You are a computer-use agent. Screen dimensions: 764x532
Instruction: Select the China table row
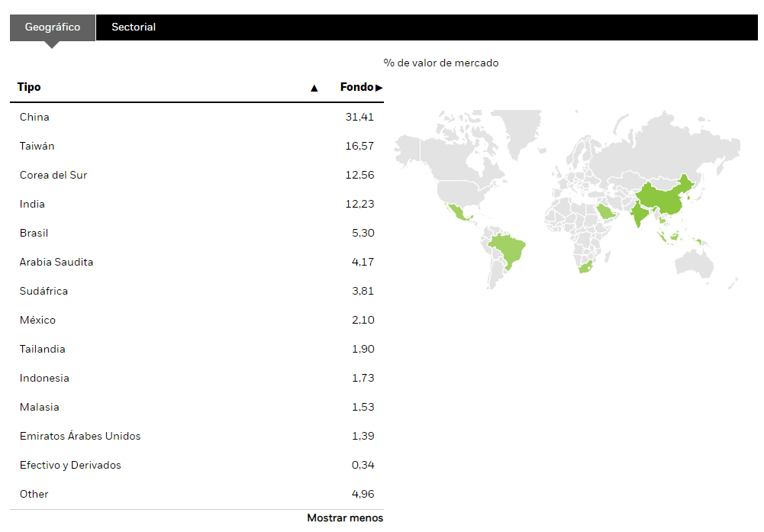pyautogui.click(x=196, y=117)
